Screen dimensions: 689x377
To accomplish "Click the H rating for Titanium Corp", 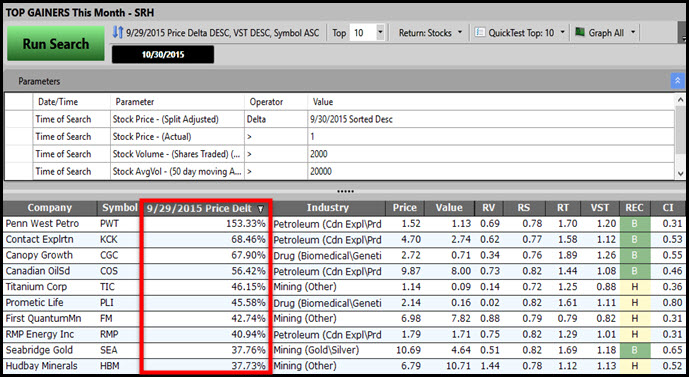I will pos(635,287).
